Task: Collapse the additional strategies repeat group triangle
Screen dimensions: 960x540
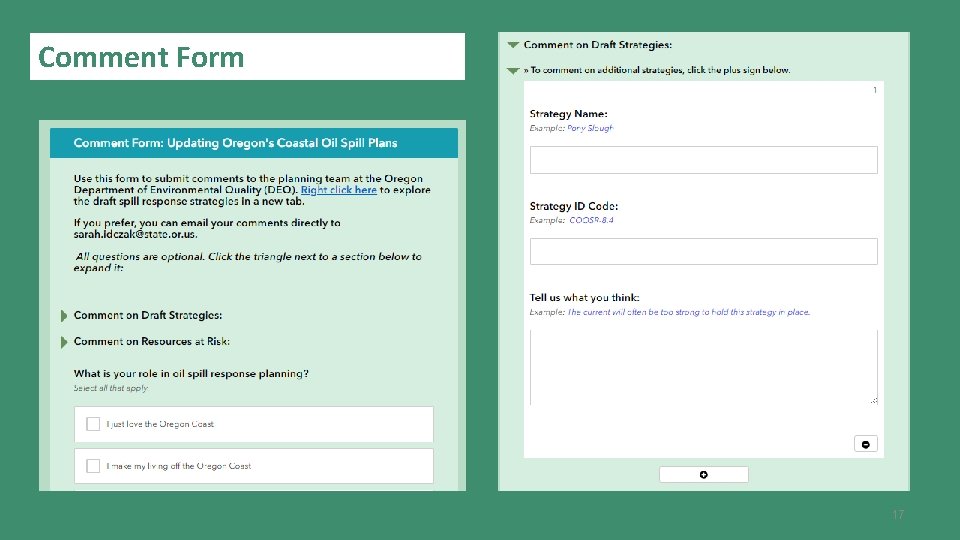Action: 513,71
